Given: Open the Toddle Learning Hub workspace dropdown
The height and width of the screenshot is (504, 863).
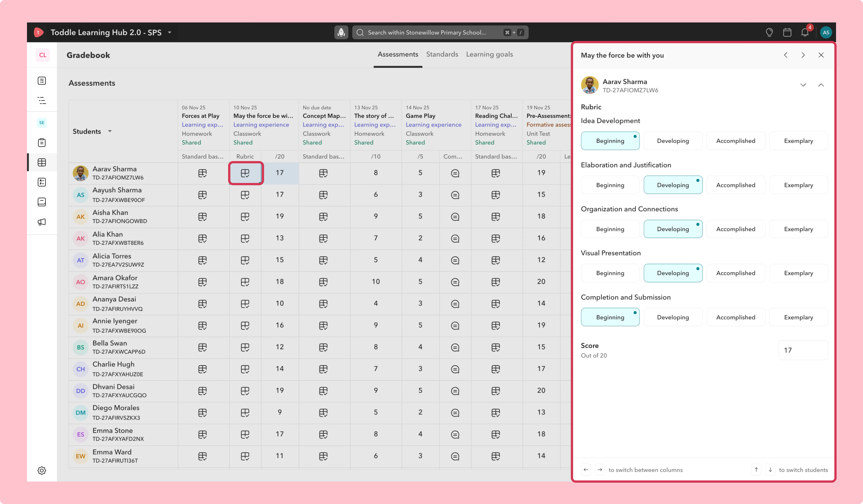Looking at the screenshot, I should pyautogui.click(x=170, y=33).
